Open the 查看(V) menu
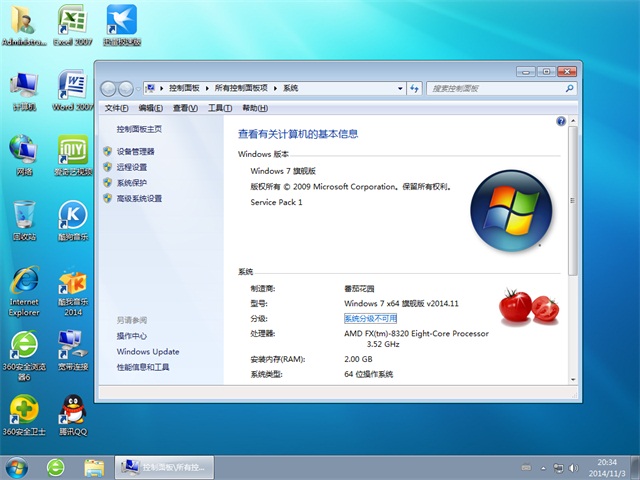Screen dimensions: 640x480 tap(185, 108)
